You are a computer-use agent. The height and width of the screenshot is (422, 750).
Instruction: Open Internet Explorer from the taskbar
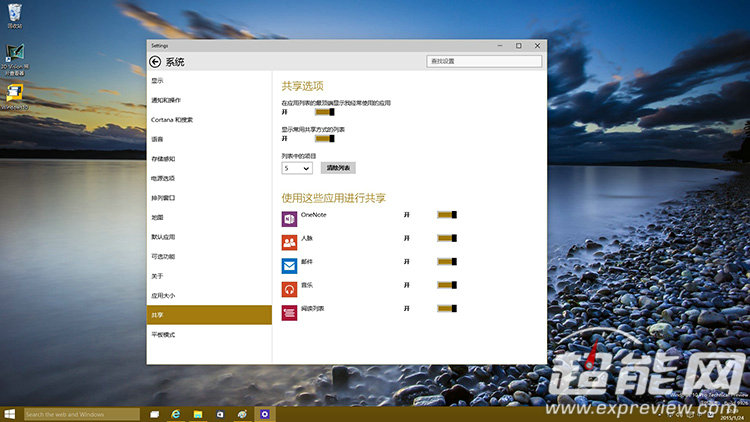pyautogui.click(x=176, y=413)
